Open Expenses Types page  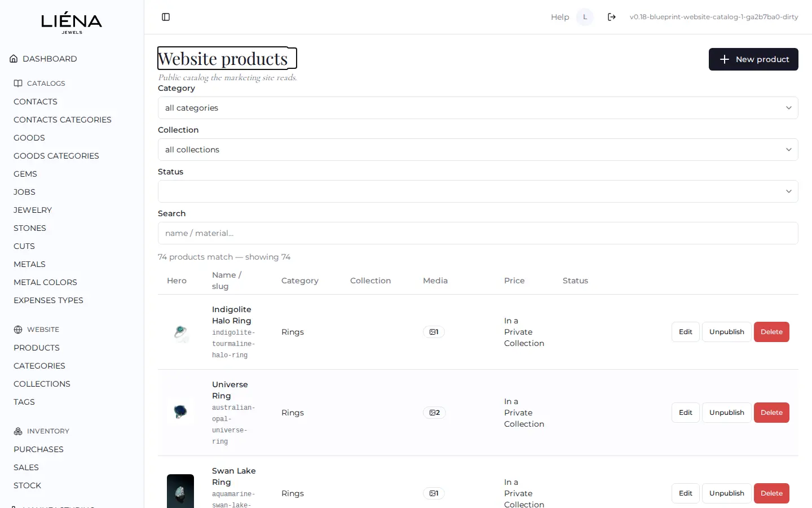coord(48,300)
